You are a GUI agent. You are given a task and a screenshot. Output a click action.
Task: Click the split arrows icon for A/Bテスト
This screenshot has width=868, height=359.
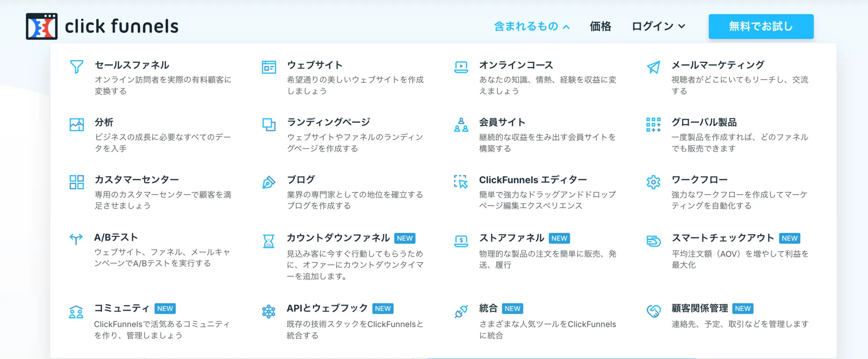(76, 239)
